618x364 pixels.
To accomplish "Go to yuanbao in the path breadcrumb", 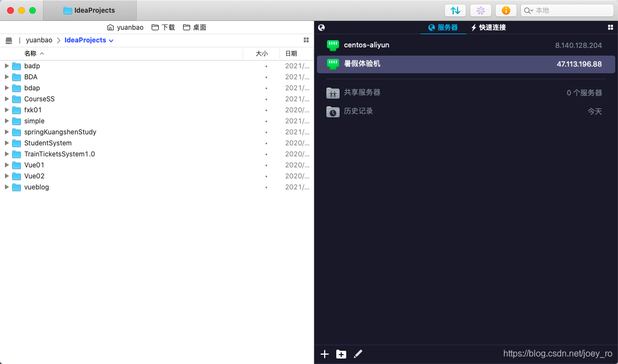I will 39,40.
